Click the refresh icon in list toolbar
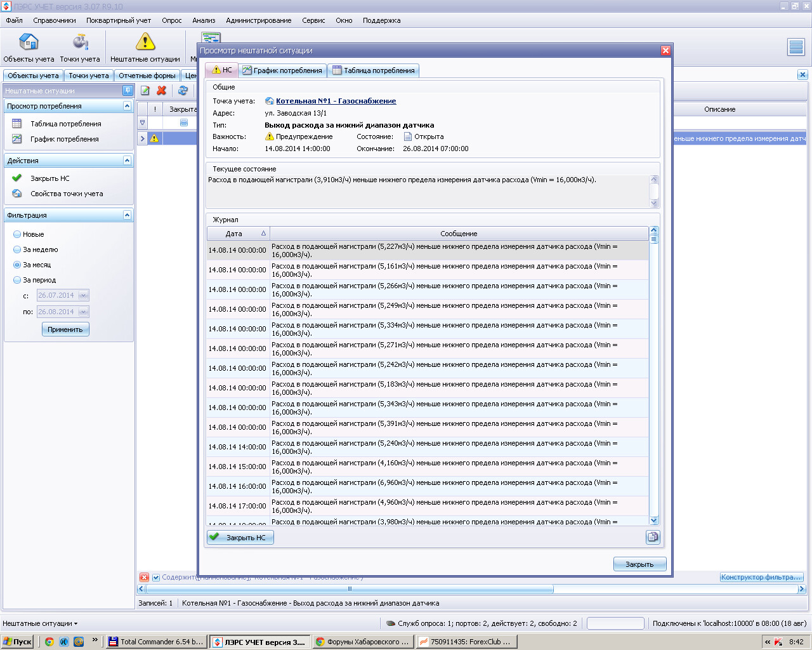Screen dimensions: 812x650 click(x=183, y=91)
